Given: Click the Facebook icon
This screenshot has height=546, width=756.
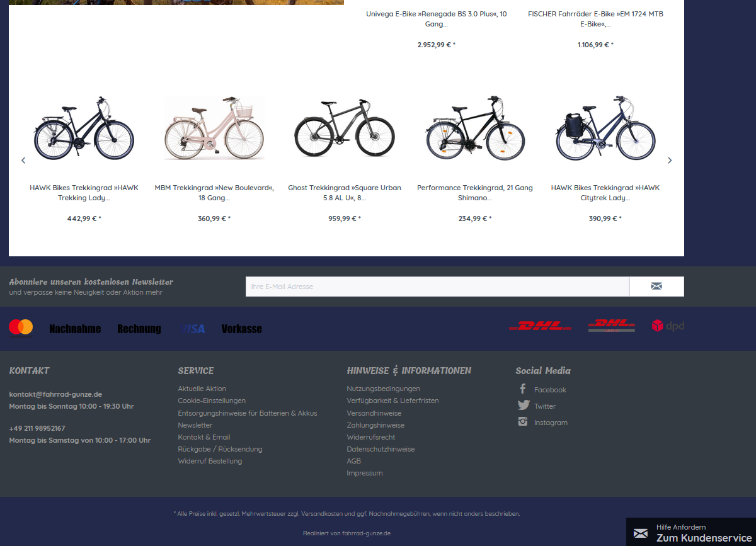Looking at the screenshot, I should (x=522, y=389).
